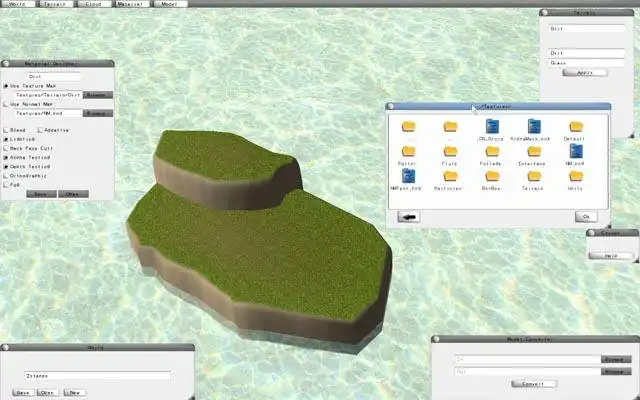Browse for the texture map file
Screen dimensions: 640x400
(98, 95)
